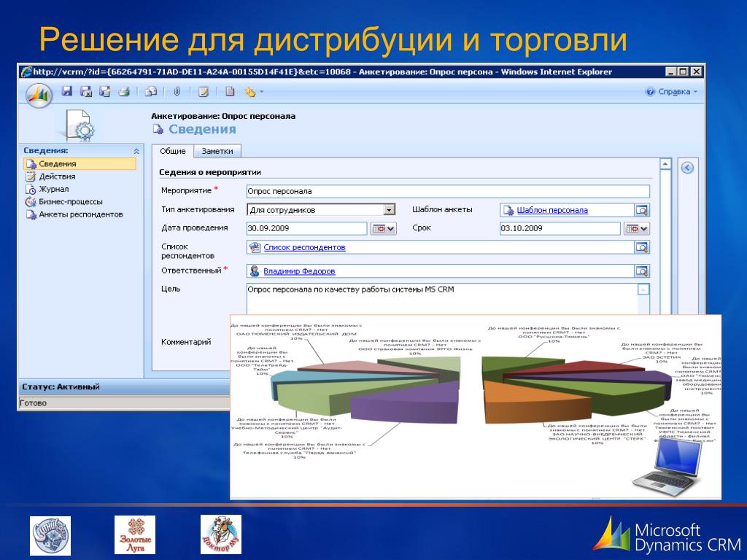Click the Save and Close toolbar icon
The width and height of the screenshot is (747, 560).
[x=86, y=91]
